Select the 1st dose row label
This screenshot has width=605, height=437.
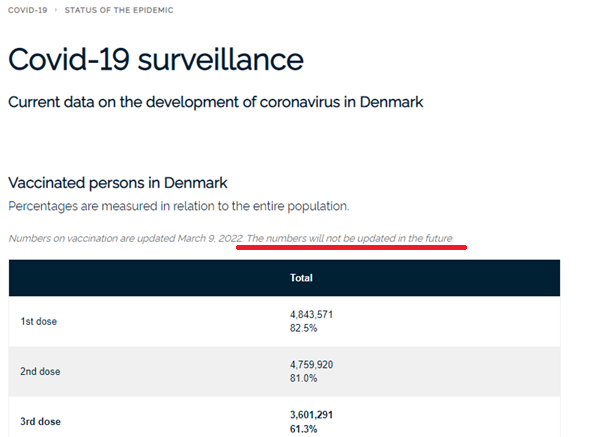[39, 321]
